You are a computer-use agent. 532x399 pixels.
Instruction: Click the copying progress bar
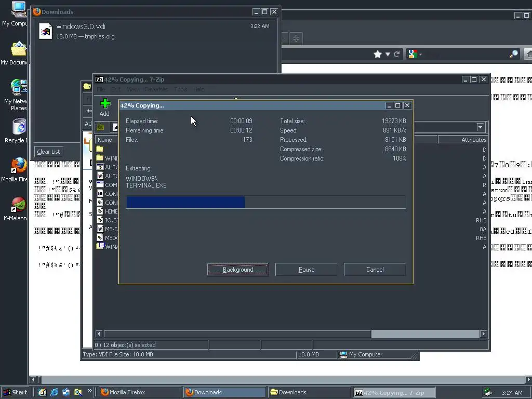click(265, 202)
